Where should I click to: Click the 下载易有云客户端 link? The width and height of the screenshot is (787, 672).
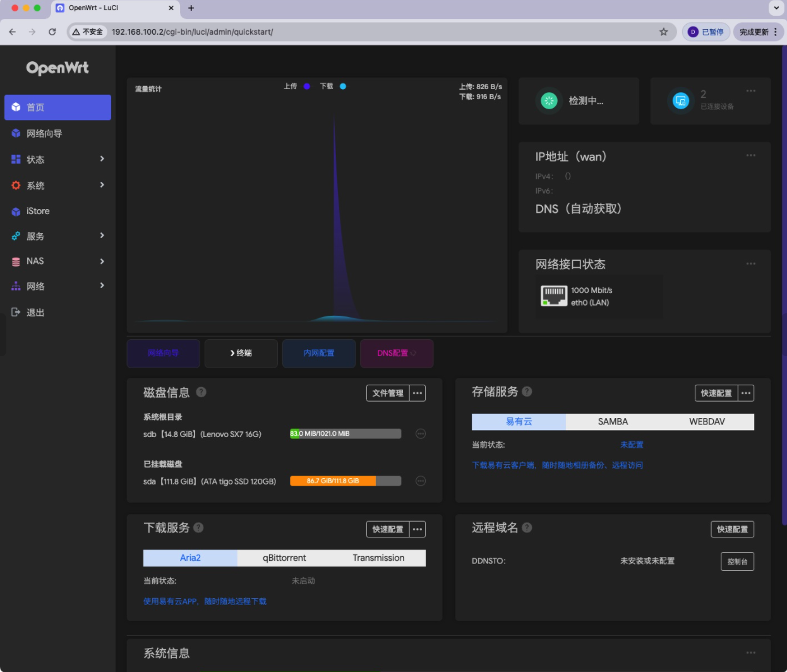557,465
